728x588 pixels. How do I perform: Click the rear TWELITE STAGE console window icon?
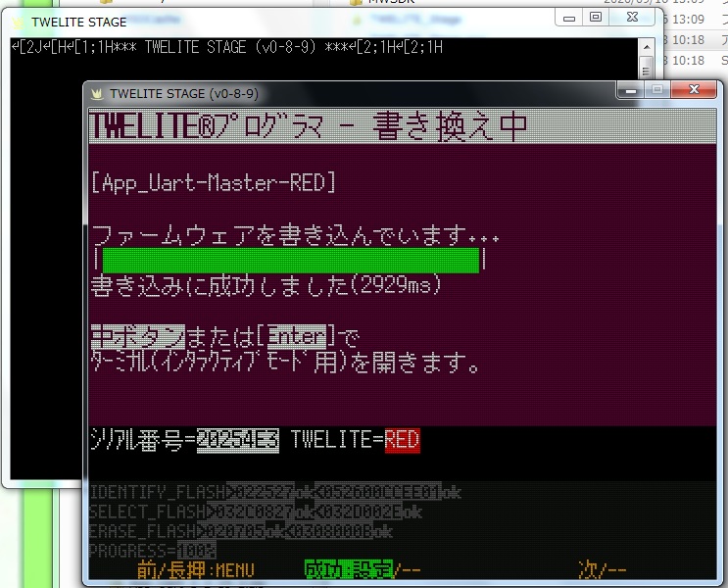pyautogui.click(x=18, y=22)
